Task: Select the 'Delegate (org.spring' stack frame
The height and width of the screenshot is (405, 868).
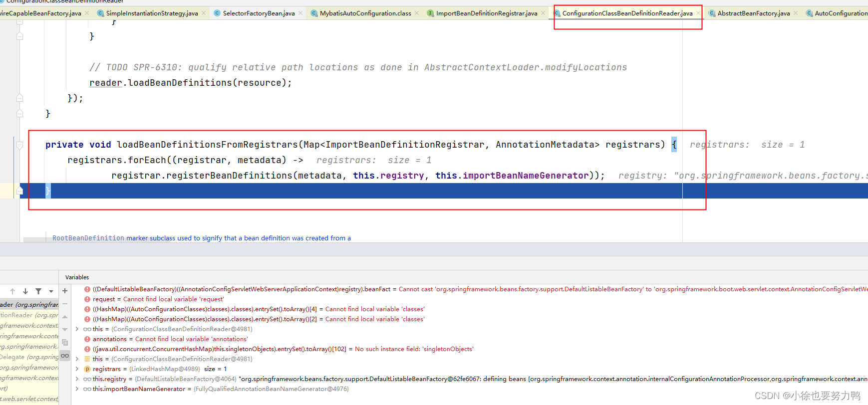Action: pyautogui.click(x=29, y=357)
